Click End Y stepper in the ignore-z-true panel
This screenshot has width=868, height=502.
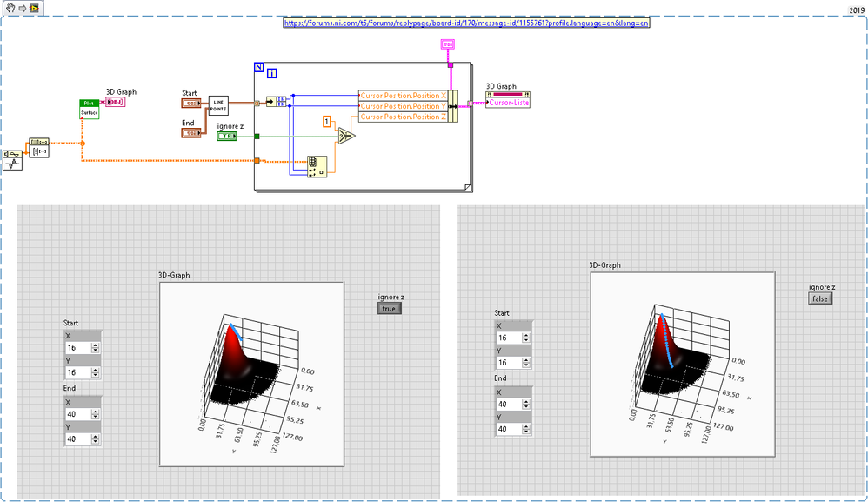coord(95,438)
